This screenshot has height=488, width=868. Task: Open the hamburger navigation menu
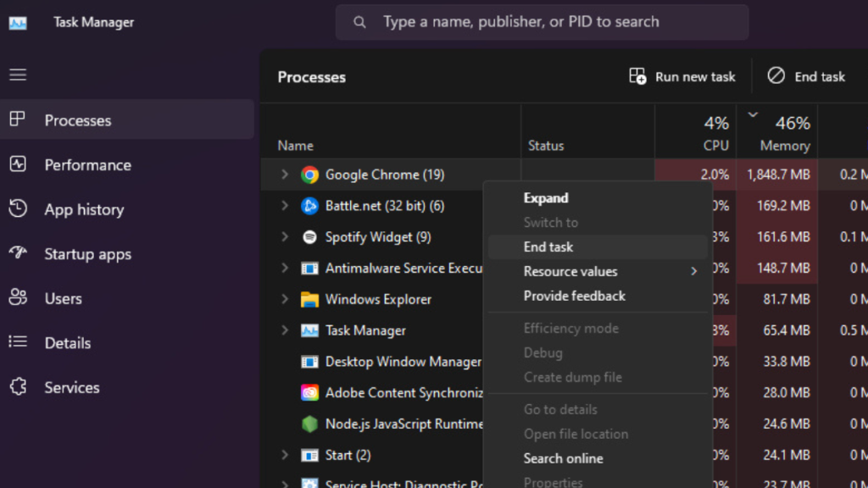(18, 75)
